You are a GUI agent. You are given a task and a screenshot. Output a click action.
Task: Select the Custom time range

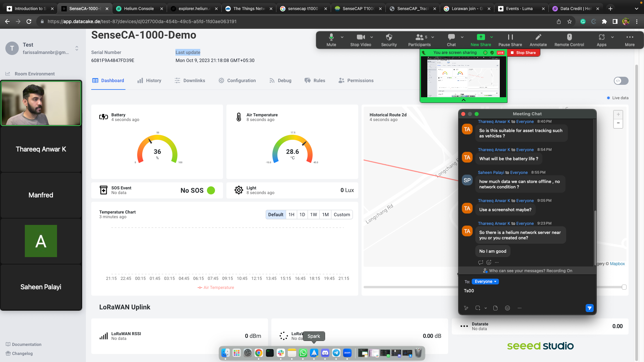tap(342, 215)
